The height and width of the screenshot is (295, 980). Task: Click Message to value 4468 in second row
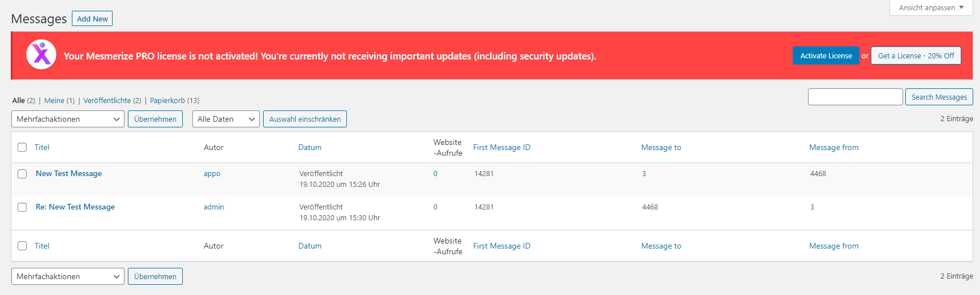[x=650, y=207]
